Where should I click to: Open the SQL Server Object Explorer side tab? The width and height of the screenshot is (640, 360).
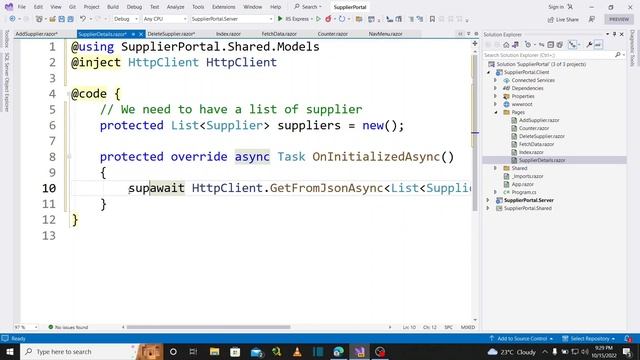(7, 82)
